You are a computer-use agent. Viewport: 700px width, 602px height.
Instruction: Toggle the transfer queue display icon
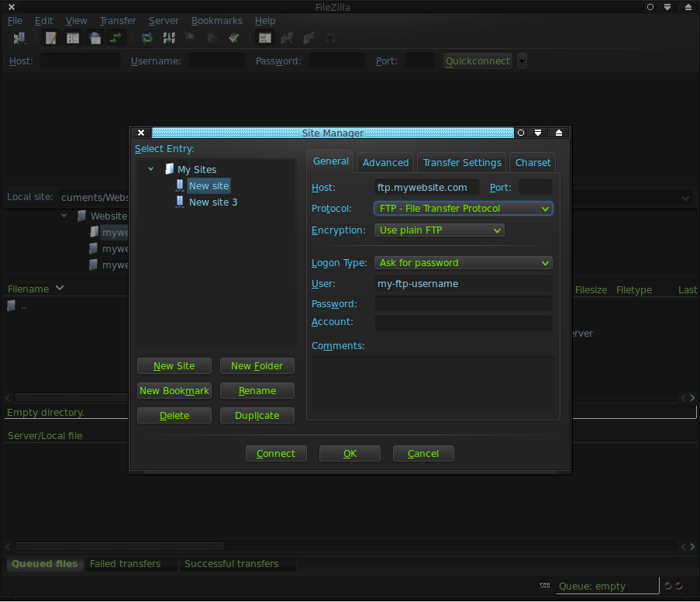(116, 38)
